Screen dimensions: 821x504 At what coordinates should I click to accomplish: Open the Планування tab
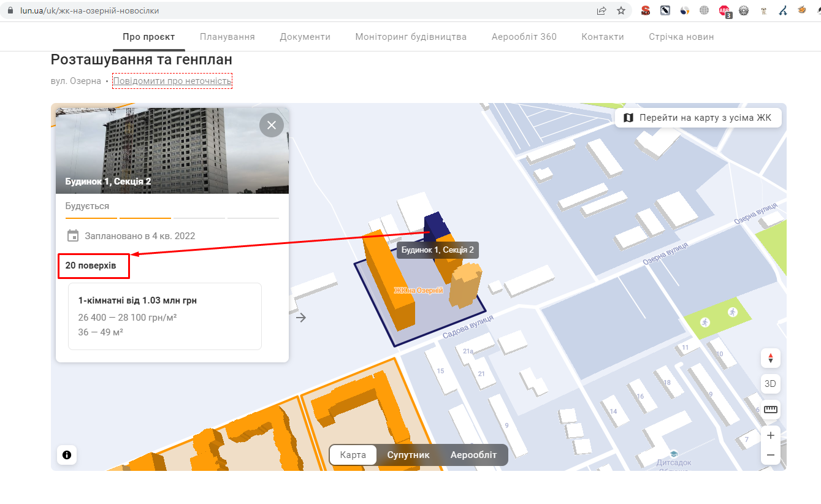click(x=227, y=37)
